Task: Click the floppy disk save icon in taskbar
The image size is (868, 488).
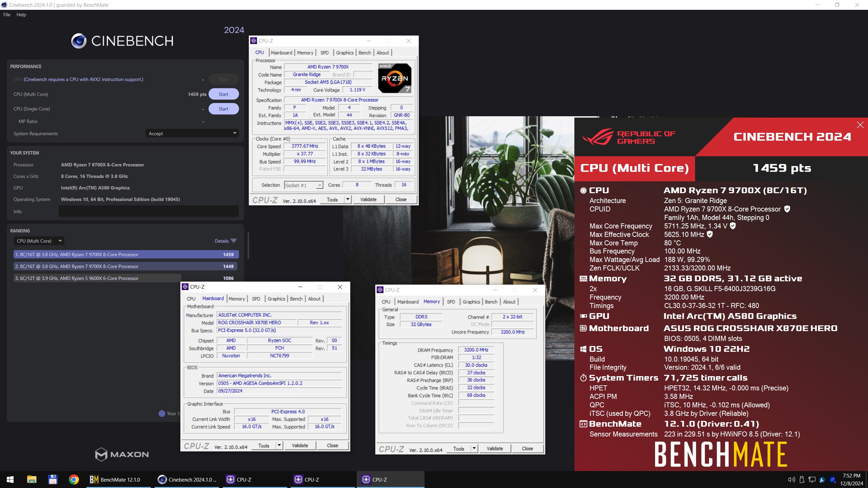Action: [53, 480]
